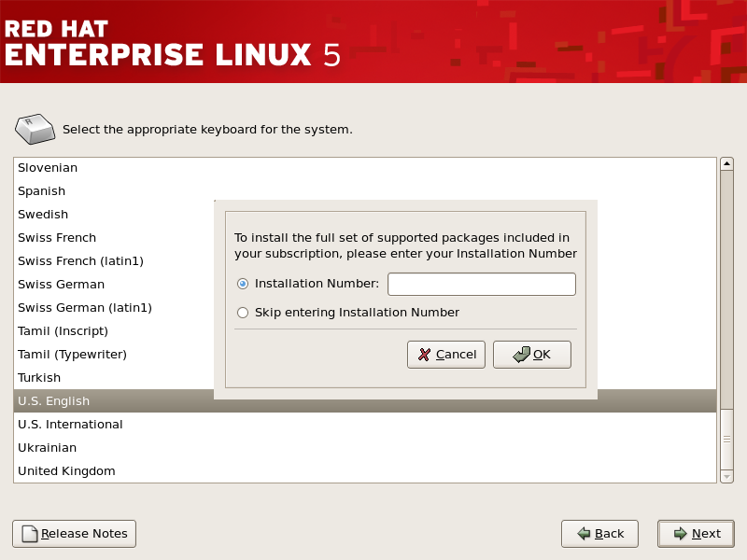This screenshot has width=747, height=560.
Task: Select the Installation Number radio button
Action: point(243,284)
